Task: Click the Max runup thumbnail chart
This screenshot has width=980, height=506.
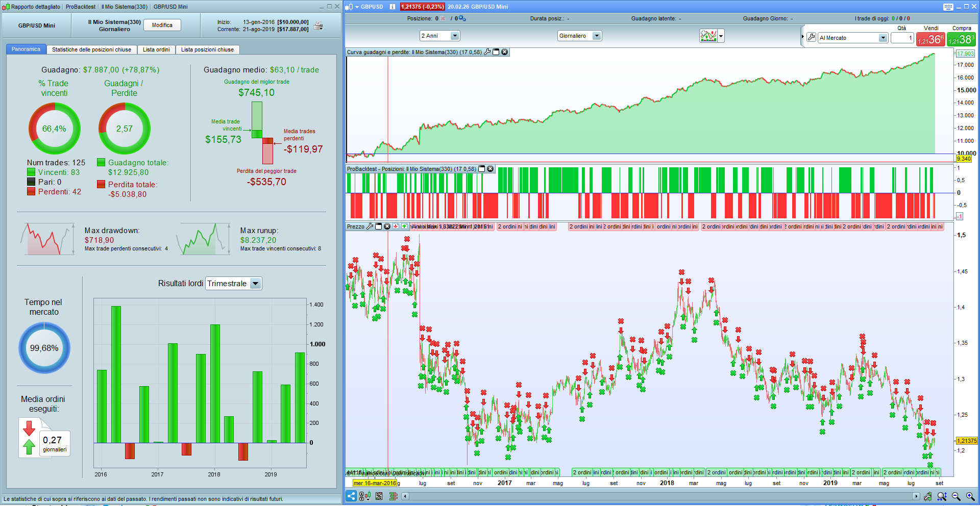Action: (203, 239)
